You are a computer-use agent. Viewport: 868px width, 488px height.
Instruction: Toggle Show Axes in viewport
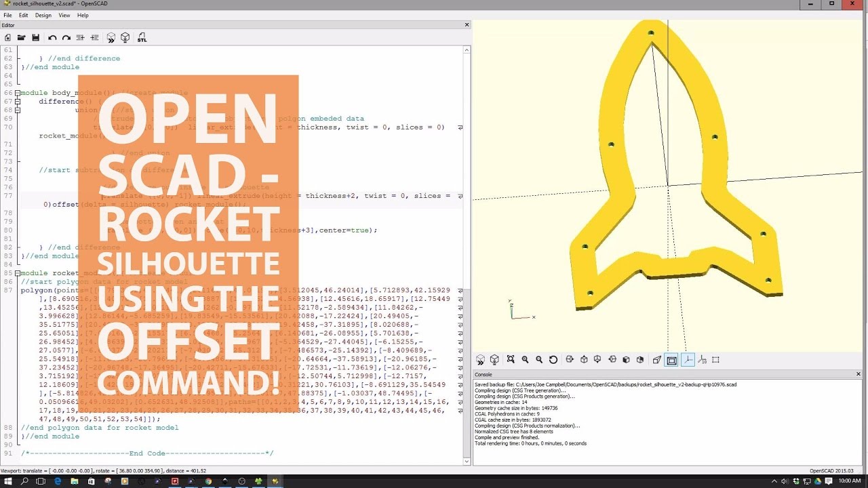688,360
